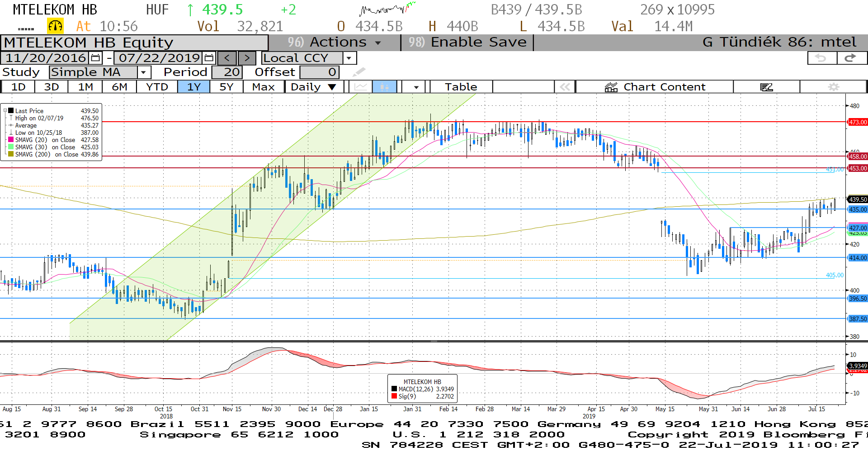The width and height of the screenshot is (868, 470).
Task: Click the 387.50 blue price level label
Action: [x=858, y=319]
